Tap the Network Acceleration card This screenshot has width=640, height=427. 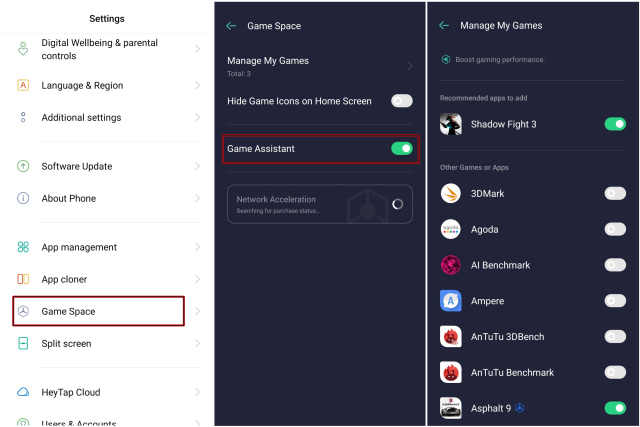pyautogui.click(x=320, y=204)
